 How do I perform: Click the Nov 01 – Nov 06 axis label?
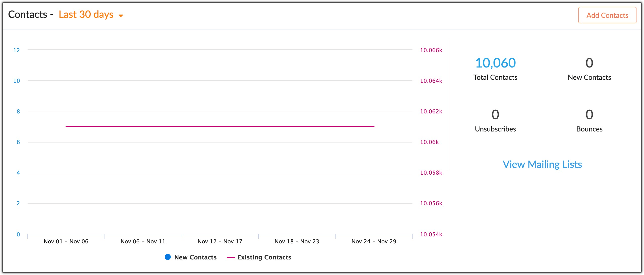[x=66, y=241]
